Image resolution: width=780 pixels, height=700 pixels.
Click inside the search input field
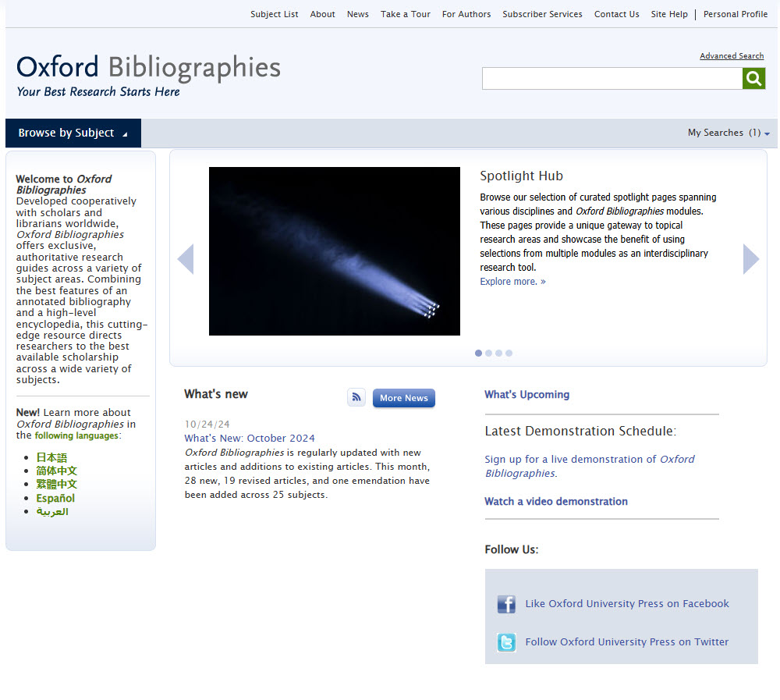pyautogui.click(x=612, y=78)
